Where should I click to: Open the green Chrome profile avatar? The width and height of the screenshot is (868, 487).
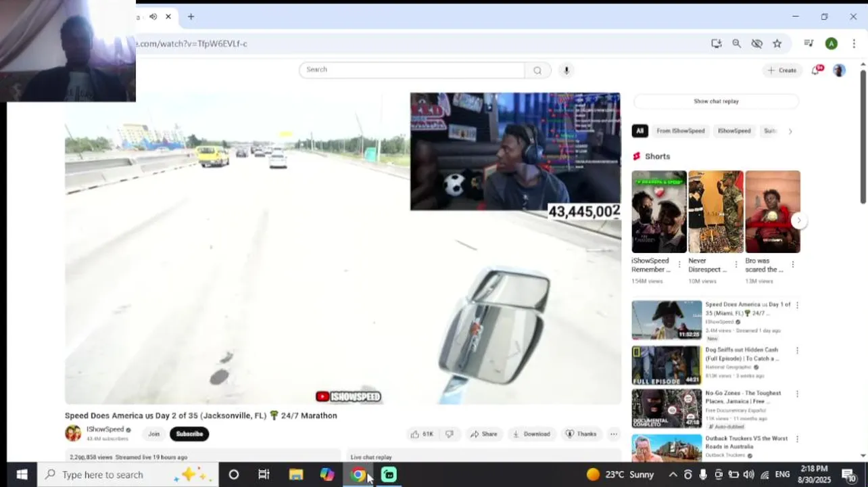tap(831, 43)
